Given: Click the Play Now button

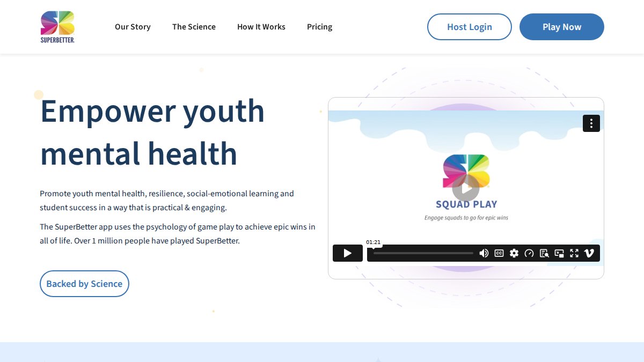Looking at the screenshot, I should (x=562, y=27).
